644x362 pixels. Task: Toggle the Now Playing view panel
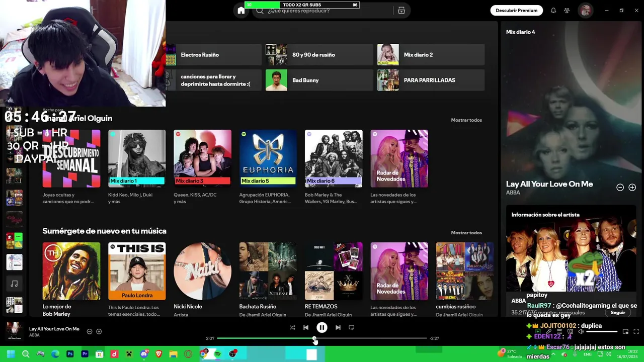(x=537, y=331)
